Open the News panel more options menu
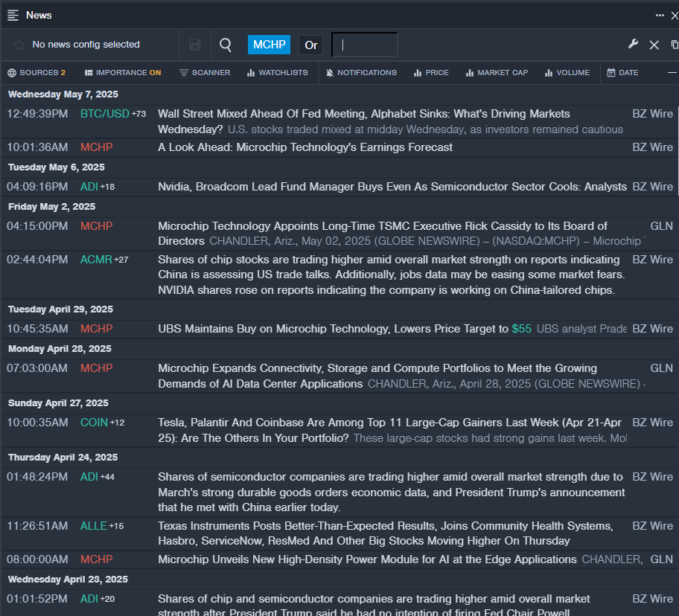Viewport: 679px width, 616px height. coord(660,15)
